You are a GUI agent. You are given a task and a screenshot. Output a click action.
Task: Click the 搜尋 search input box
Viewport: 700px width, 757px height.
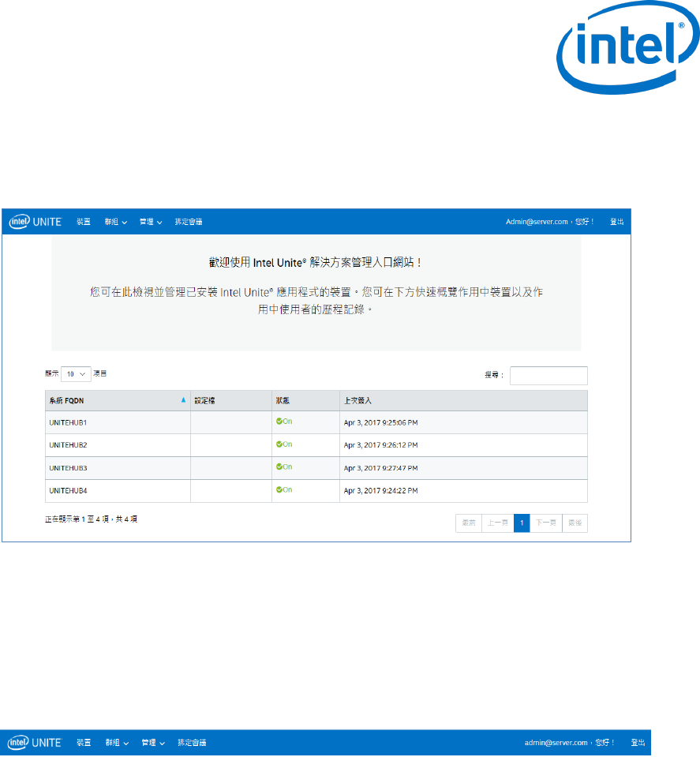tap(548, 376)
